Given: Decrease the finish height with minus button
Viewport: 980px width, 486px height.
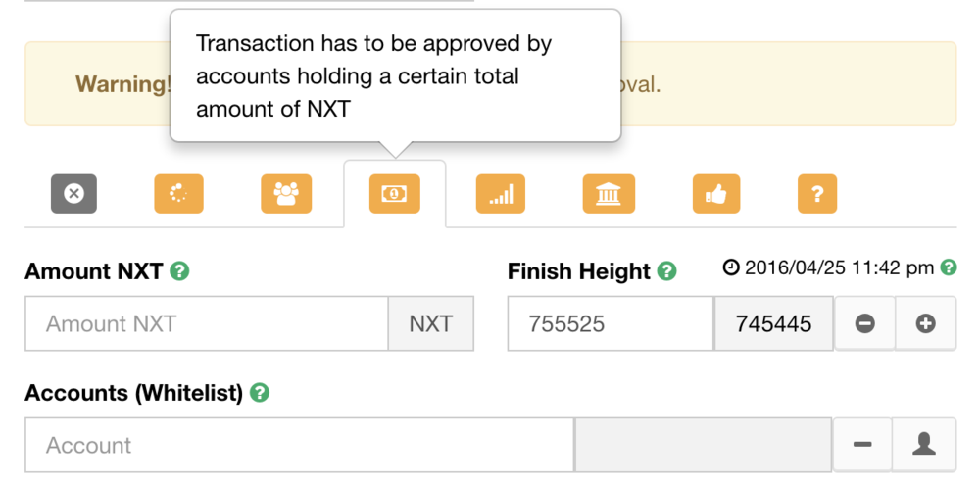Looking at the screenshot, I should (x=864, y=323).
